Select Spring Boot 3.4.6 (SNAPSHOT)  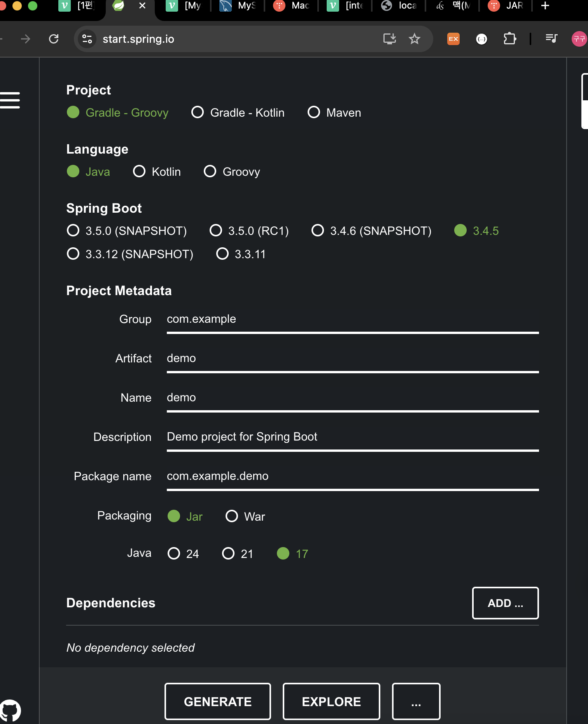coord(372,231)
